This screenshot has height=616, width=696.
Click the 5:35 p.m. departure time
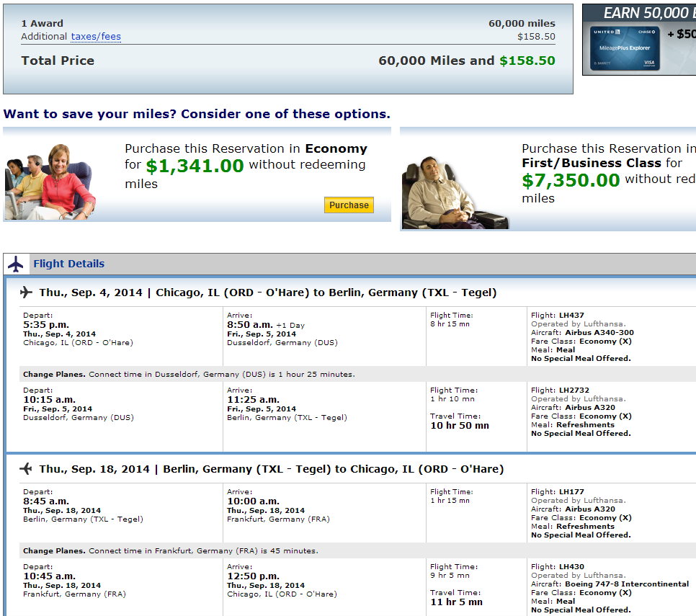46,324
